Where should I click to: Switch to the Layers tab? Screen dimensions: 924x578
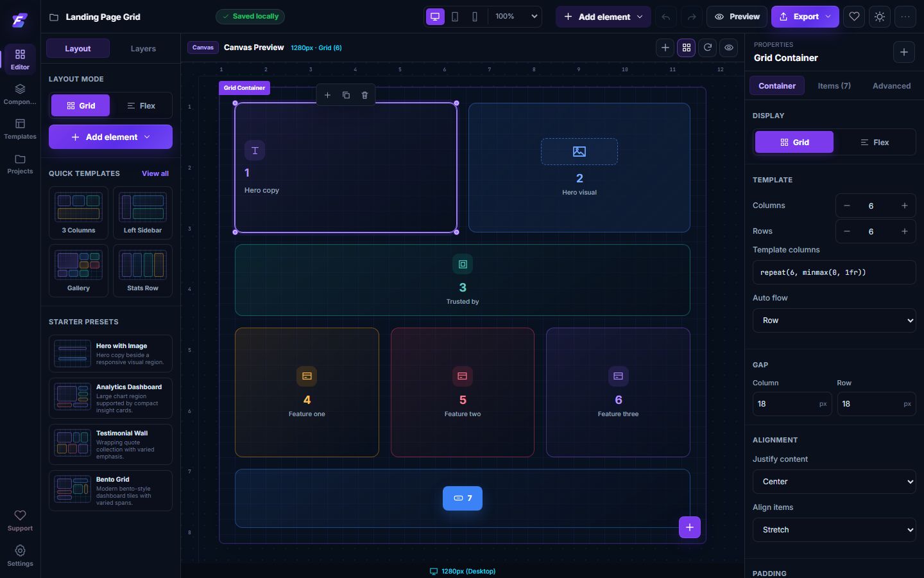pyautogui.click(x=143, y=49)
